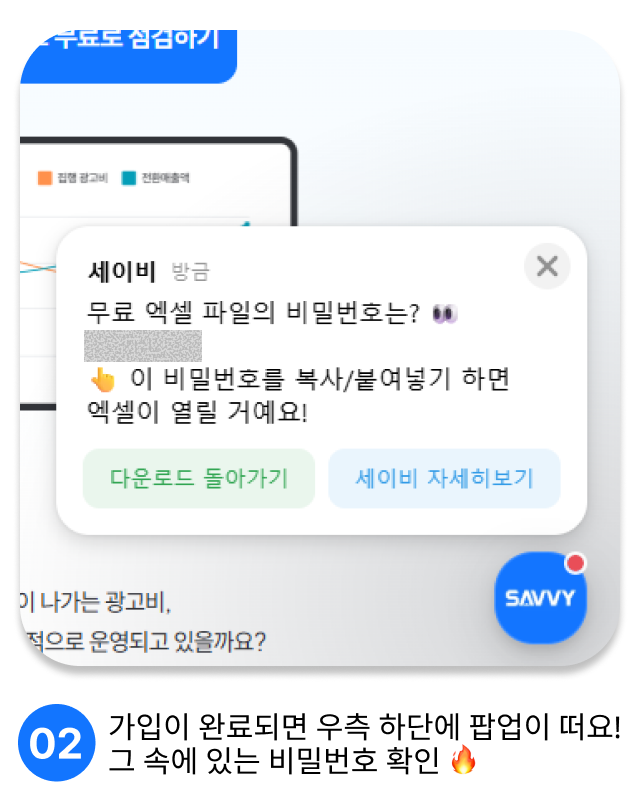Click the orange 집행 광고비 legend swatch
Screen dimensions: 640x812
pyautogui.click(x=45, y=178)
